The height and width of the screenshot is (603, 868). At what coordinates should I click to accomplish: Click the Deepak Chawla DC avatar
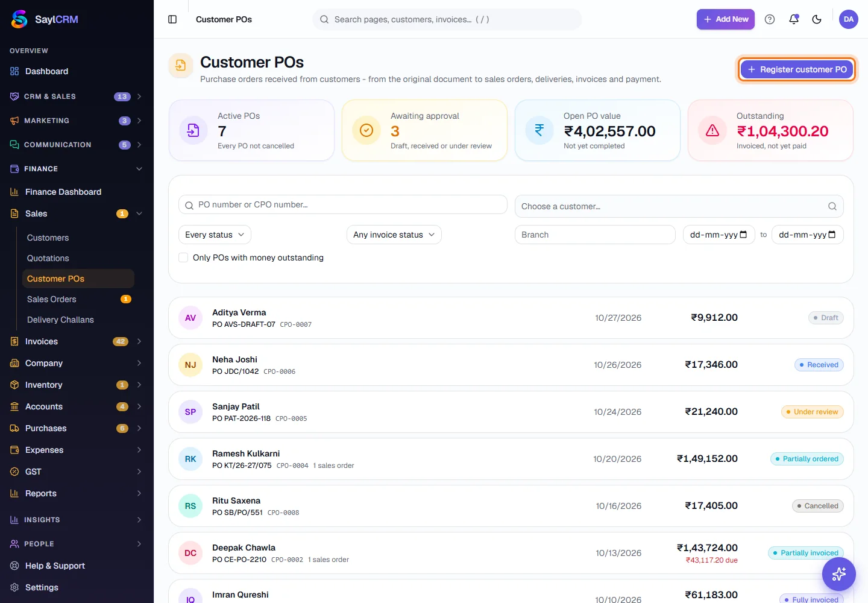pyautogui.click(x=190, y=553)
